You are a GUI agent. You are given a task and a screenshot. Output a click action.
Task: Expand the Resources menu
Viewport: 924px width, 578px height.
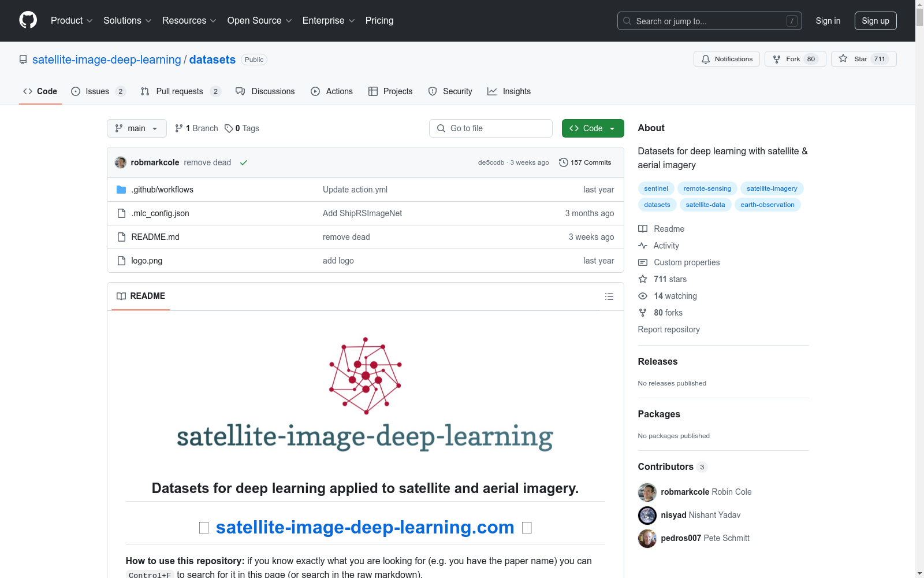(189, 21)
